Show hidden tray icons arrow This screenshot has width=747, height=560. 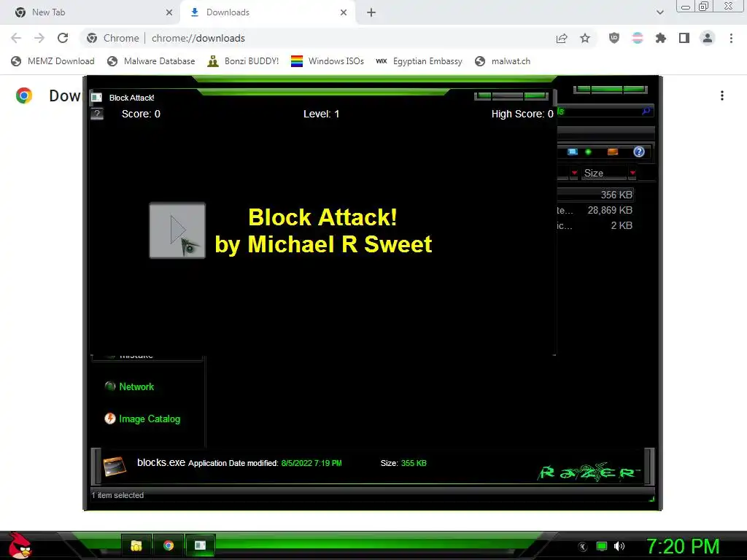click(583, 547)
